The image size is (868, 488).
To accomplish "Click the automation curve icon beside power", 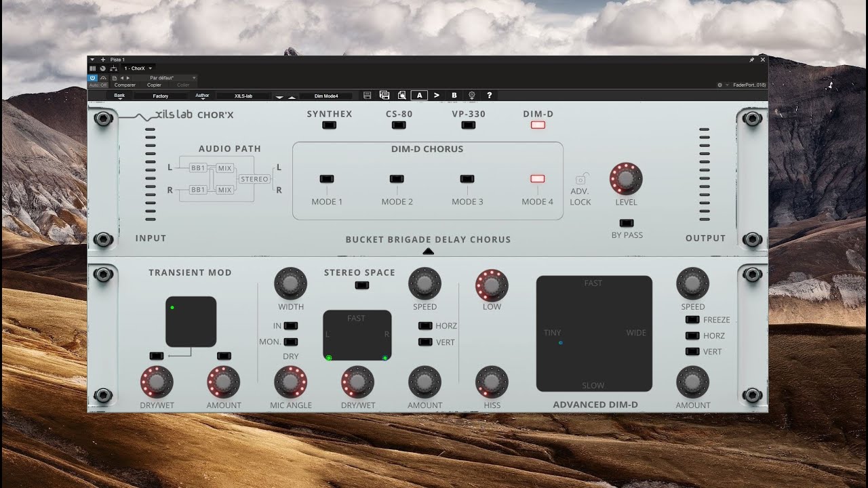I will point(103,78).
